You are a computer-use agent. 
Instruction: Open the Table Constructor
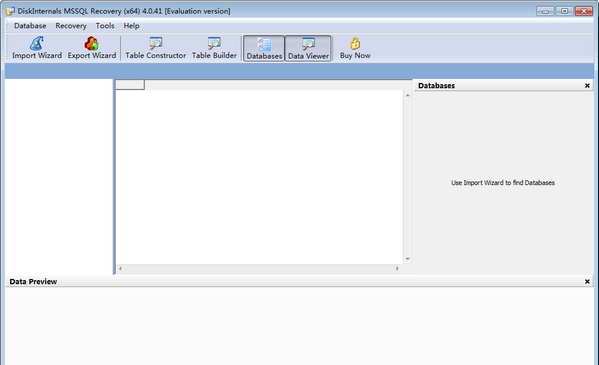155,48
